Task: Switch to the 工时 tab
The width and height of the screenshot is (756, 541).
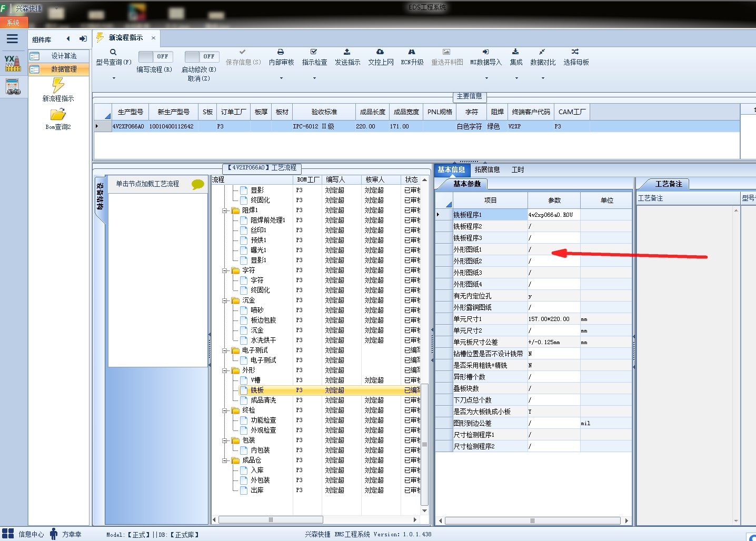Action: tap(518, 169)
